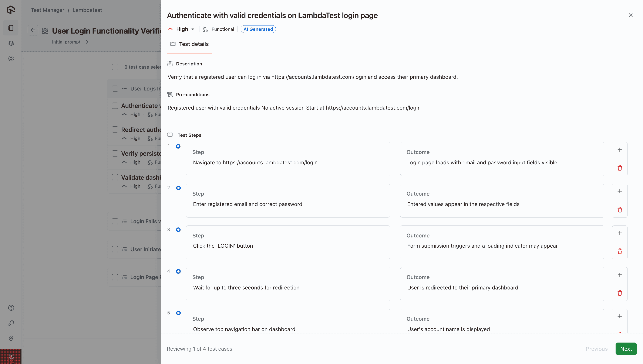Click the upgrade arrow icon at bottom

pyautogui.click(x=11, y=356)
